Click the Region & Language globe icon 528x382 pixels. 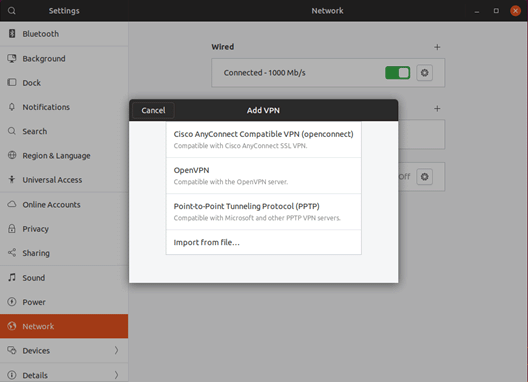pyautogui.click(x=12, y=155)
